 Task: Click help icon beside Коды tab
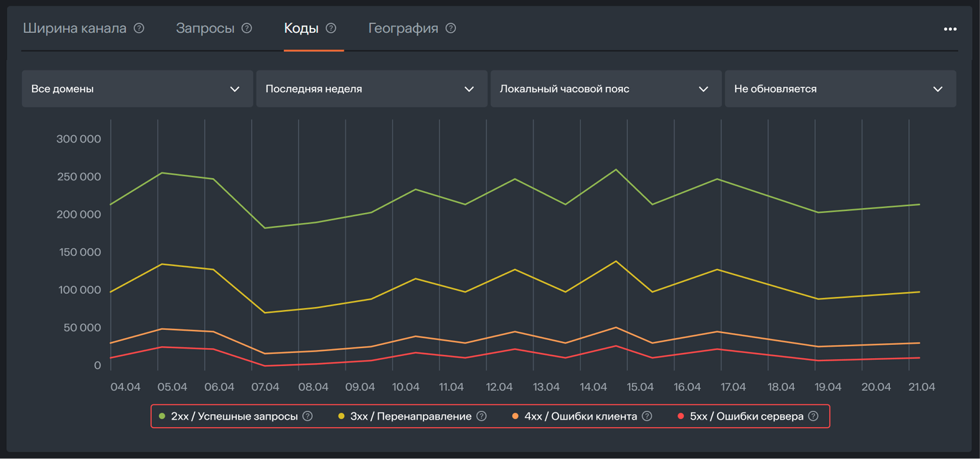coord(331,28)
